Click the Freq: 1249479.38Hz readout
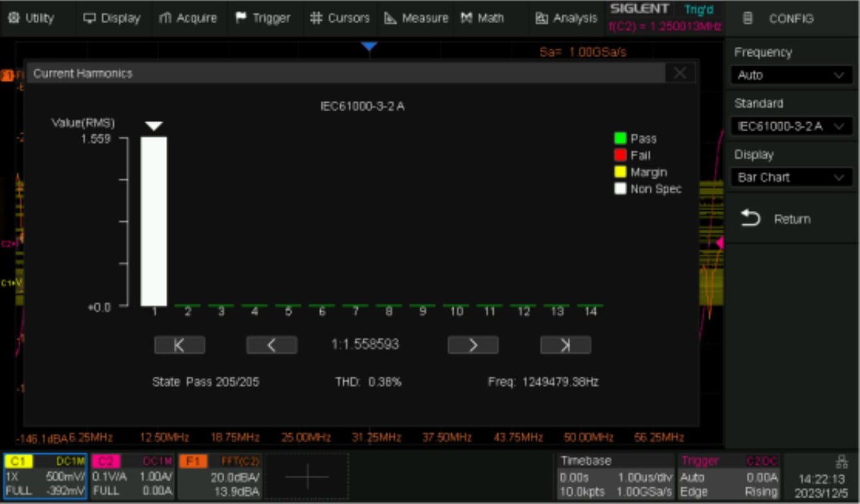This screenshot has width=860, height=504. coord(543,382)
